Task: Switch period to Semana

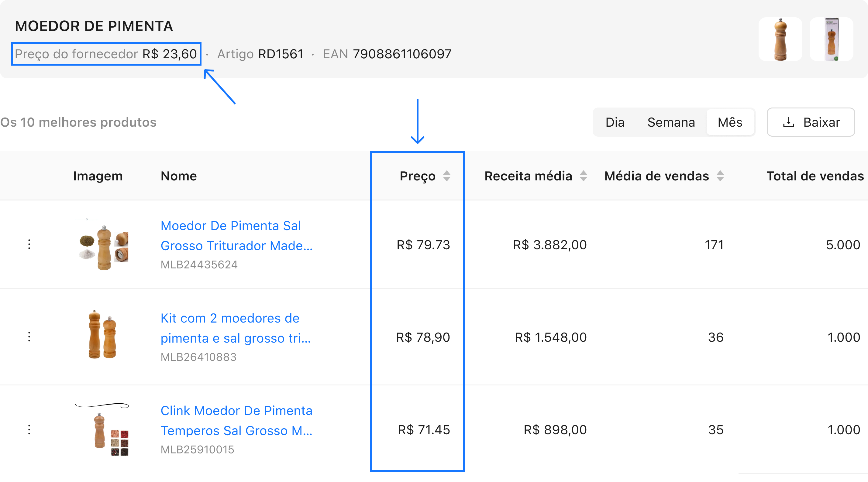Action: (x=671, y=122)
